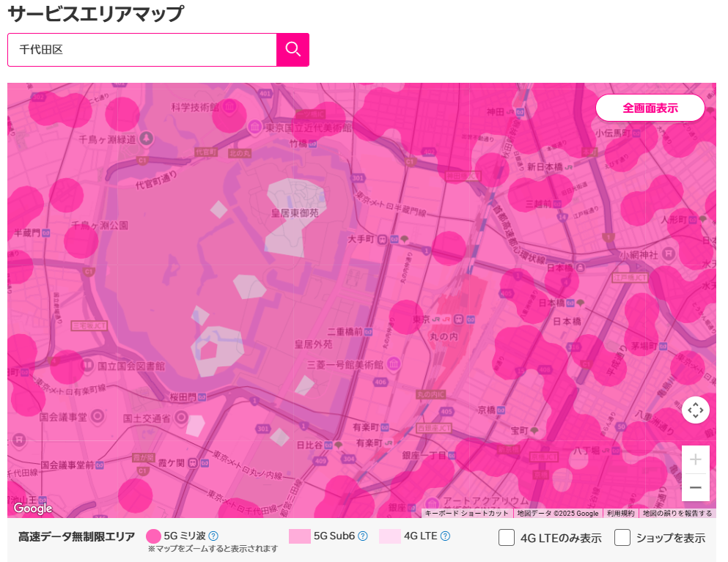Image resolution: width=728 pixels, height=562 pixels.
Task: Open 利用規約 link on map
Action: pyautogui.click(x=621, y=513)
